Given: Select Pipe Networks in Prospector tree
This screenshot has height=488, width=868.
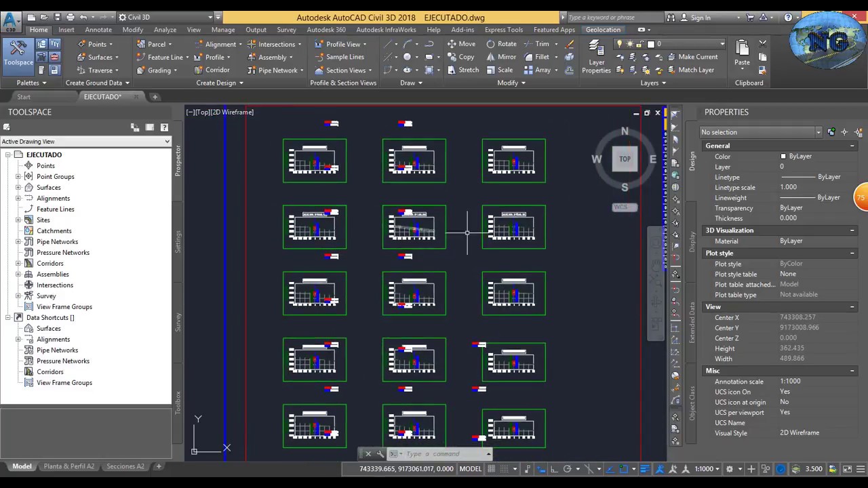Looking at the screenshot, I should [x=57, y=241].
